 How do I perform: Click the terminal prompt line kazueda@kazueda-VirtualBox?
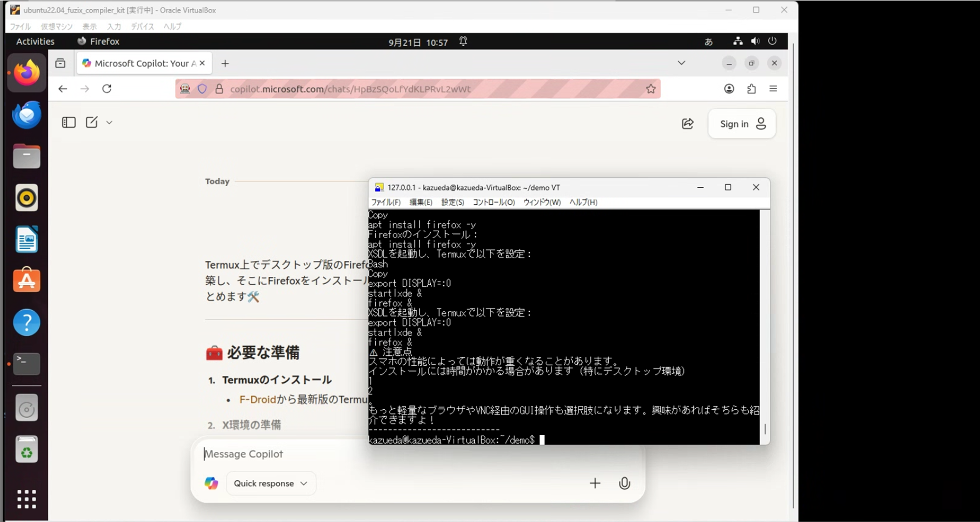point(456,440)
